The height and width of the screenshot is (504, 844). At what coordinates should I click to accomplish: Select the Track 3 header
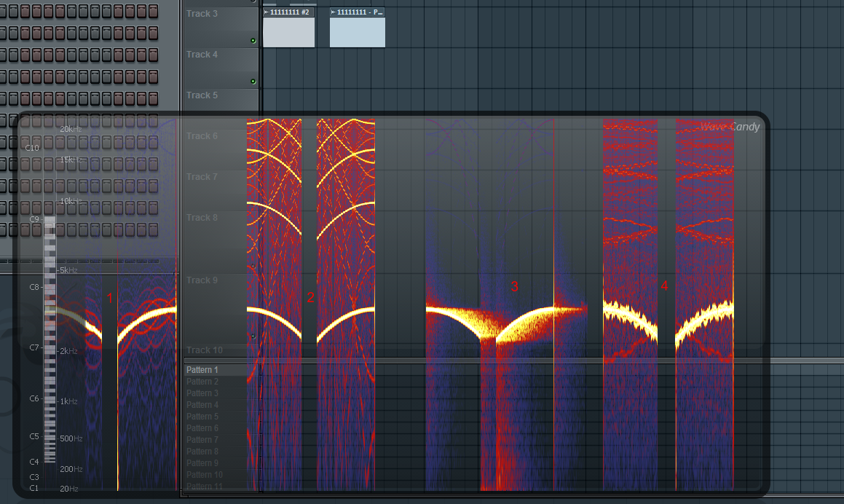point(221,27)
